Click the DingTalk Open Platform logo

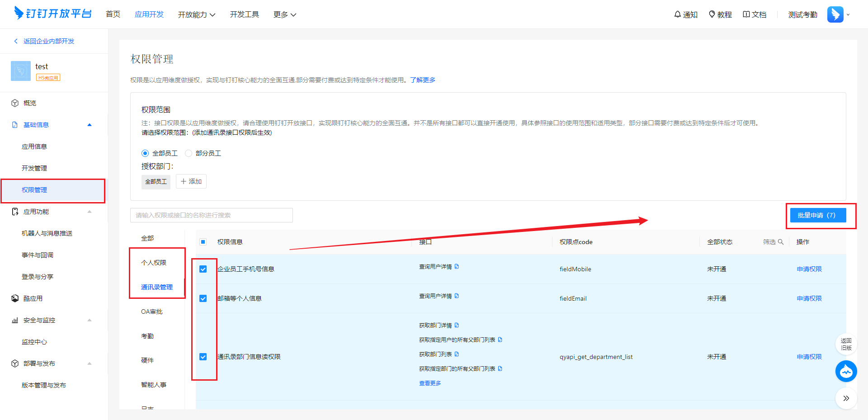click(x=53, y=14)
